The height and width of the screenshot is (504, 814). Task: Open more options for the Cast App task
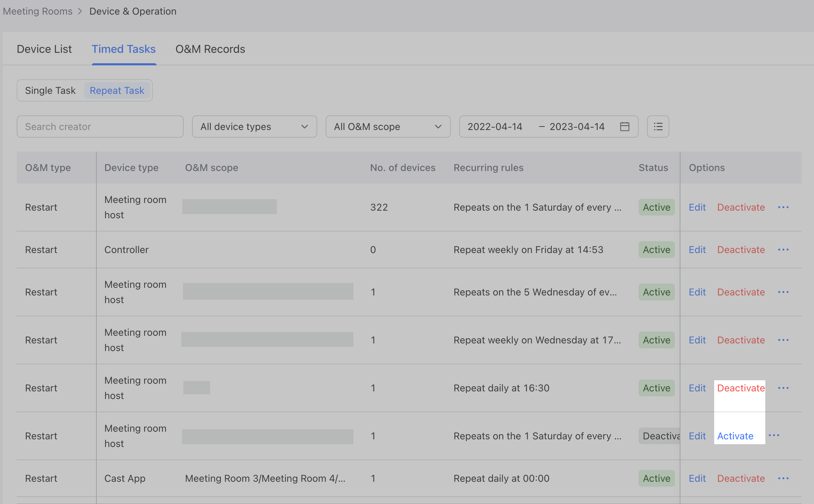[x=783, y=478]
